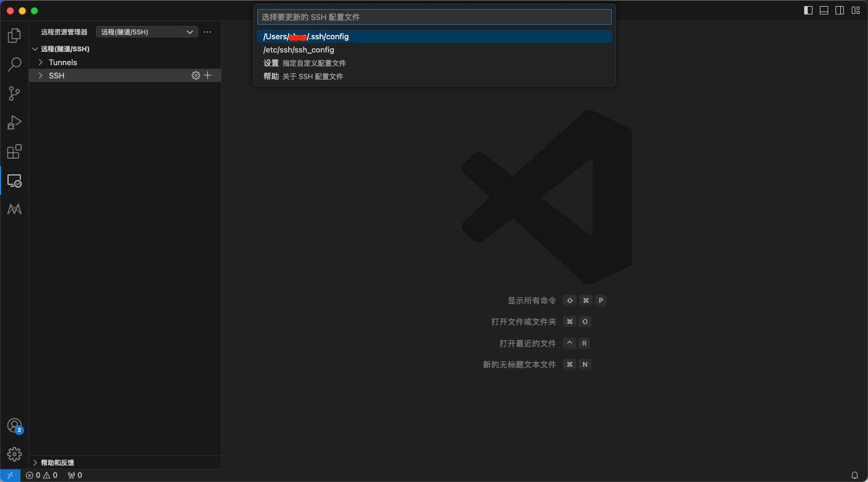Select 帮助 关于 SSH 配置文件 option
The image size is (868, 482).
pos(434,77)
